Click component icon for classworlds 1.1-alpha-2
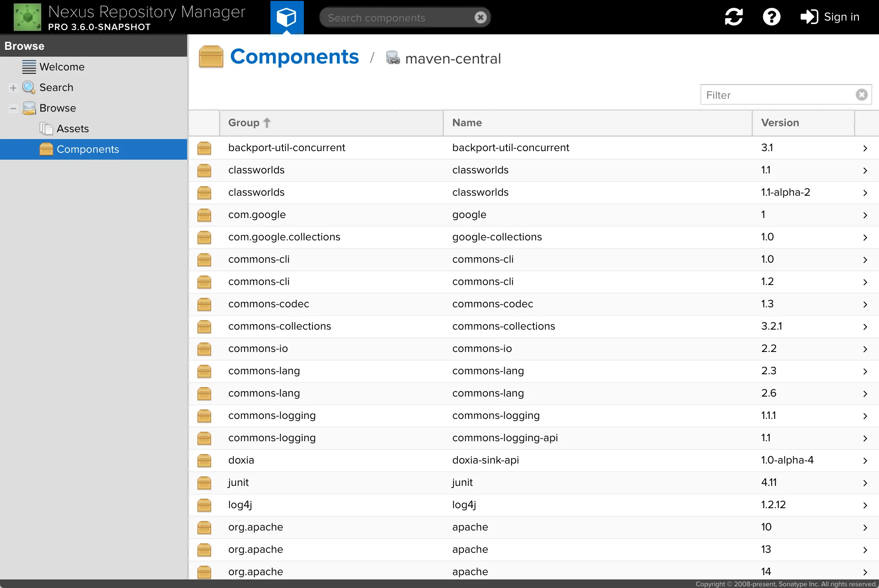The width and height of the screenshot is (879, 588). (204, 193)
